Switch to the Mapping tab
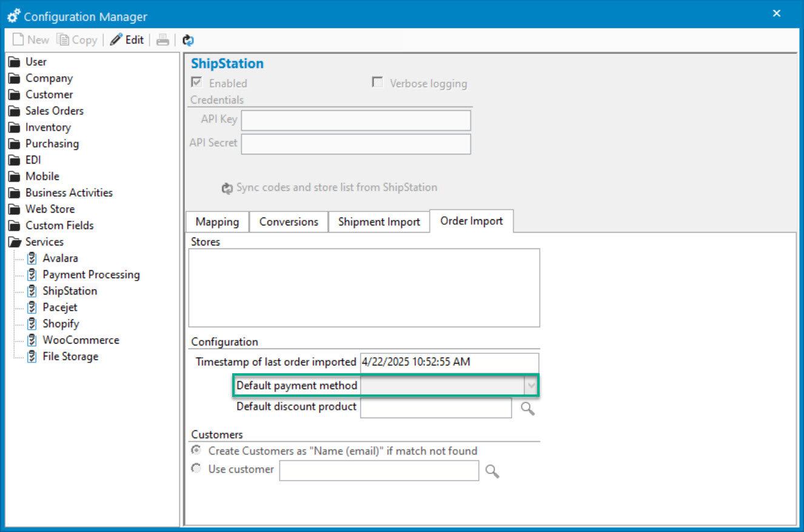This screenshot has width=804, height=532. pyautogui.click(x=217, y=222)
